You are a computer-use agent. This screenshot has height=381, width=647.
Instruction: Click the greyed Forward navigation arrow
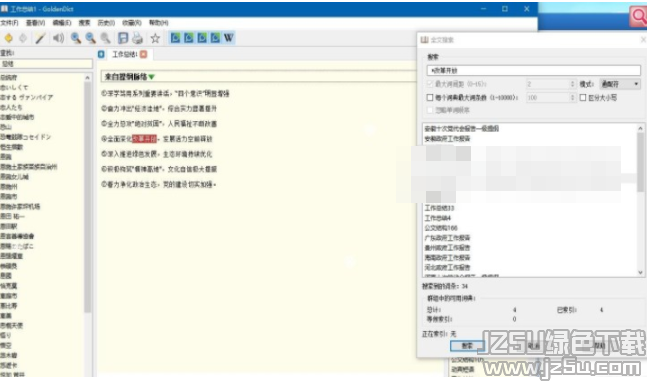pos(23,38)
